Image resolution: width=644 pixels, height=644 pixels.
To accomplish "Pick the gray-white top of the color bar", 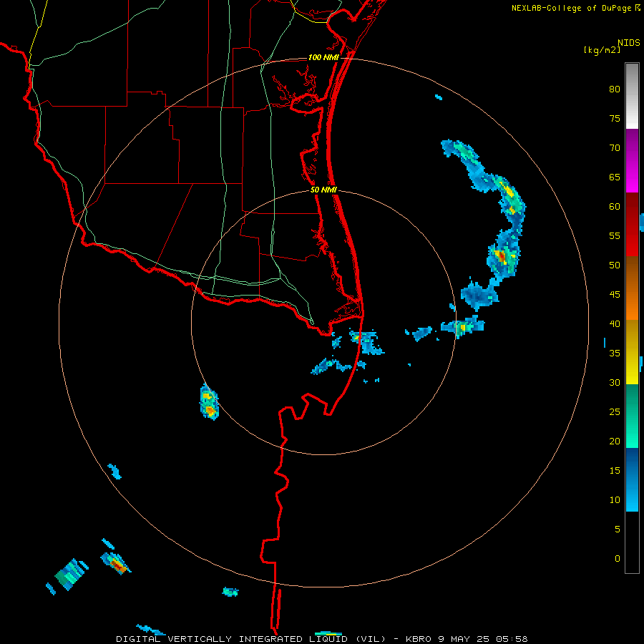I will click(x=632, y=97).
